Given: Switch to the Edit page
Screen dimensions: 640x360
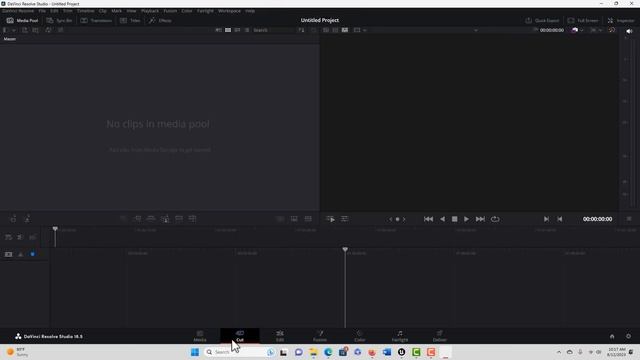Looking at the screenshot, I should 280,336.
